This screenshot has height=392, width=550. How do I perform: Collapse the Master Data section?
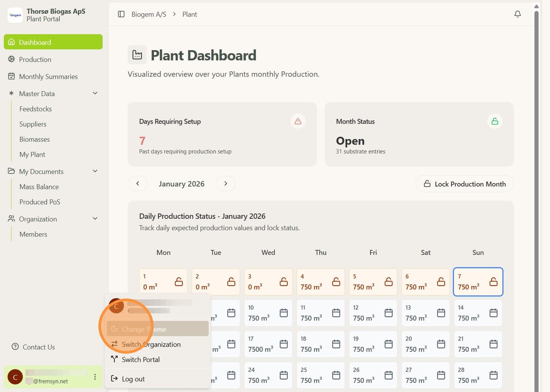coord(95,93)
